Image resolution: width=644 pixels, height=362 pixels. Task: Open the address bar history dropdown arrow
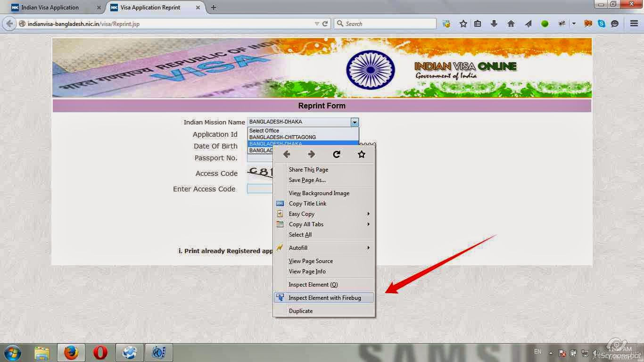pos(317,24)
